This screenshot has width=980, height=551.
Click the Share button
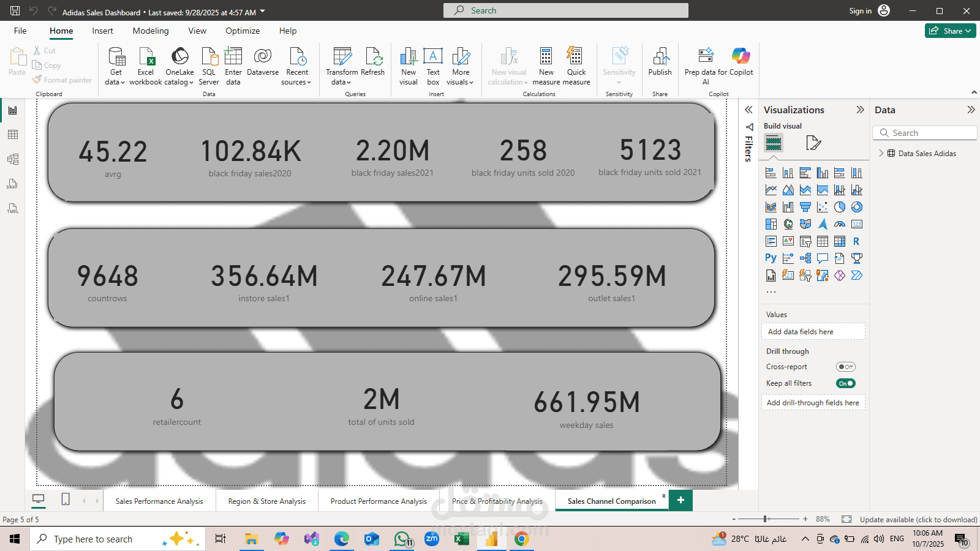[x=950, y=31]
